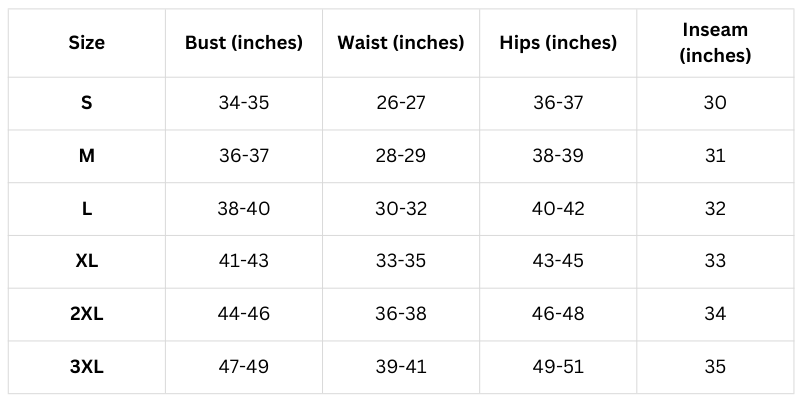The width and height of the screenshot is (800, 400).
Task: Click bust value 44-46
Action: (244, 314)
